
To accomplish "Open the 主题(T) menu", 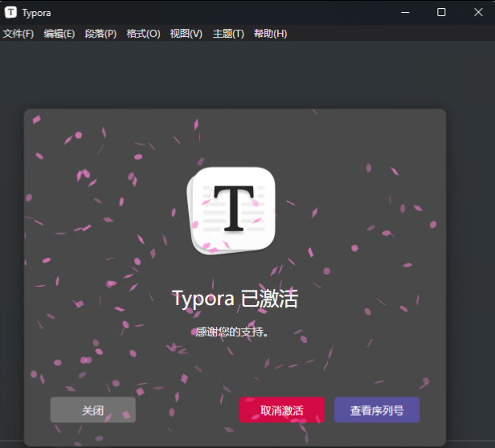I will pyautogui.click(x=228, y=34).
